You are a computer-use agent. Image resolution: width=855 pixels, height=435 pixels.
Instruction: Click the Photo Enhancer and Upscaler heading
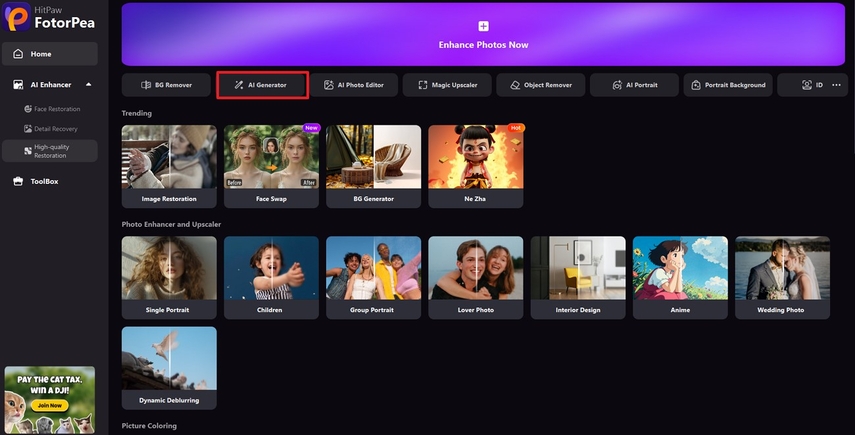171,225
